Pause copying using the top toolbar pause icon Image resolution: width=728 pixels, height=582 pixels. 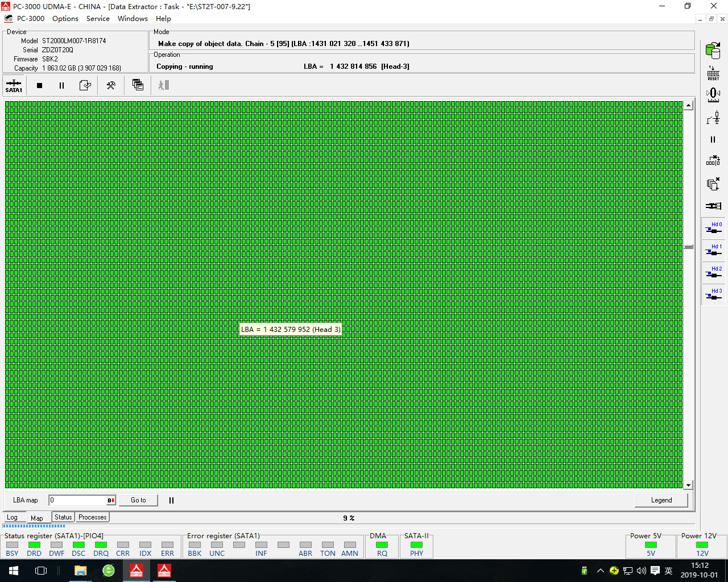(x=61, y=85)
